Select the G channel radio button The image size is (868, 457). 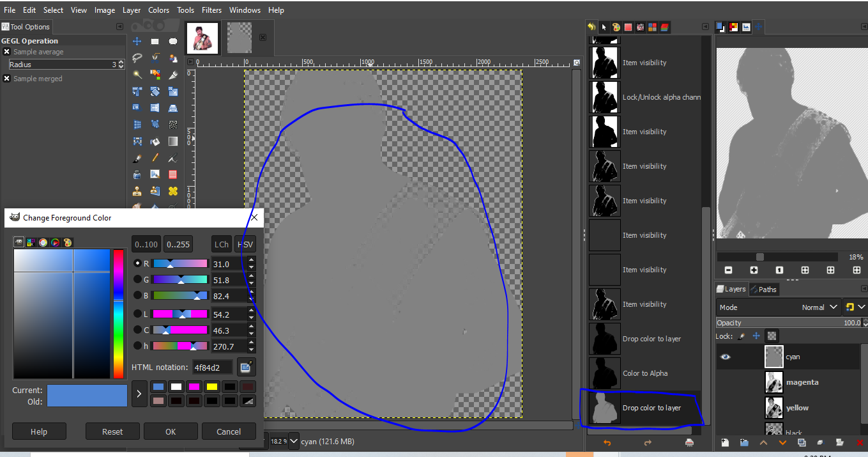(137, 279)
